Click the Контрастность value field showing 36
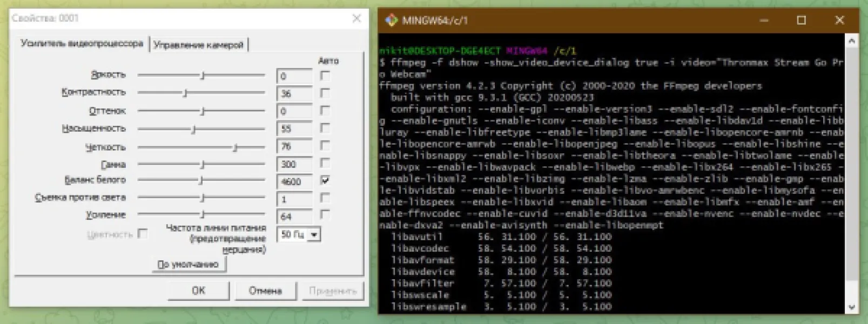868x324 pixels. click(294, 93)
